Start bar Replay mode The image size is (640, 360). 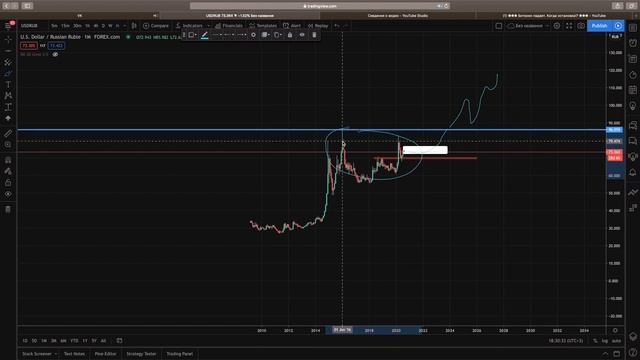[x=318, y=26]
